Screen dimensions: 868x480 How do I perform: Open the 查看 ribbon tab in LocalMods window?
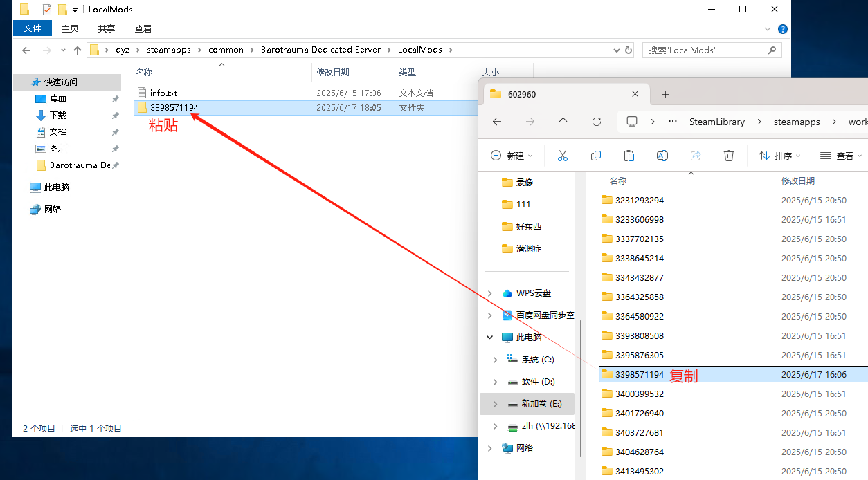(143, 28)
